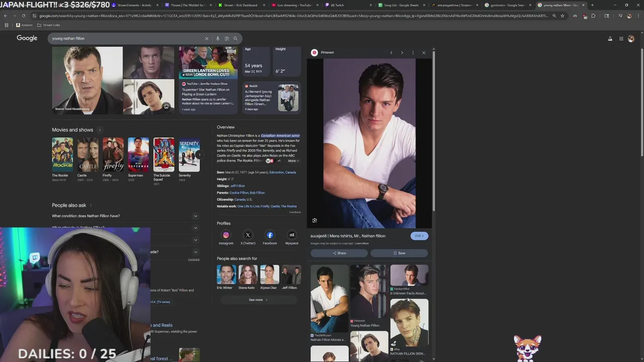Open the eBay 'NATHAN FILLION SIGN' image

410,327
